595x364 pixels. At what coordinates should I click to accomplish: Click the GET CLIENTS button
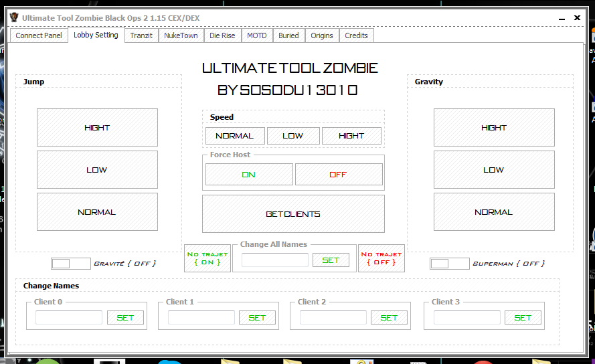(x=293, y=213)
